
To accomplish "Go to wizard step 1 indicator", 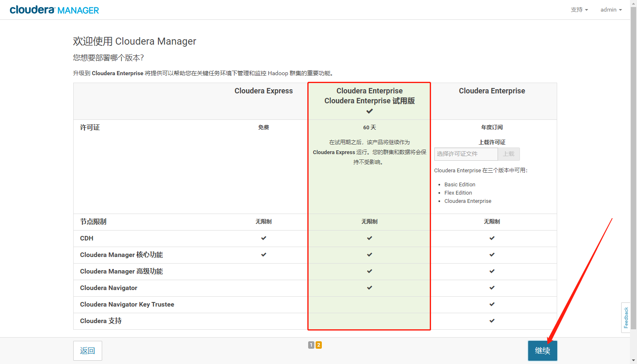I will 311,345.
